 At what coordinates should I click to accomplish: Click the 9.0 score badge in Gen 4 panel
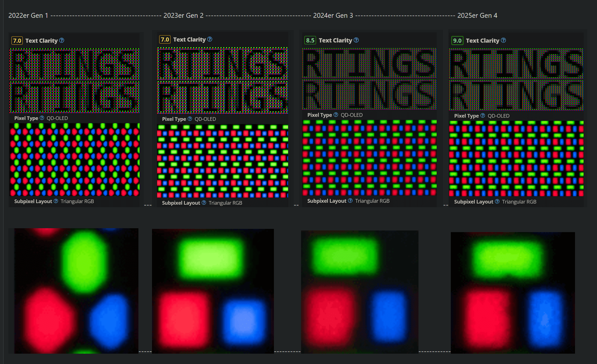point(457,40)
